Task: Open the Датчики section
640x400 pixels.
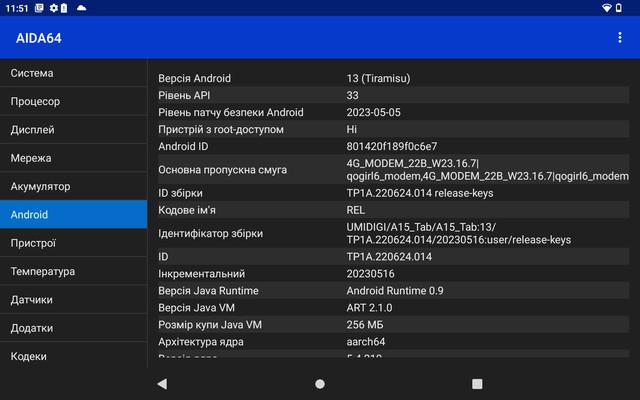Action: click(x=73, y=300)
